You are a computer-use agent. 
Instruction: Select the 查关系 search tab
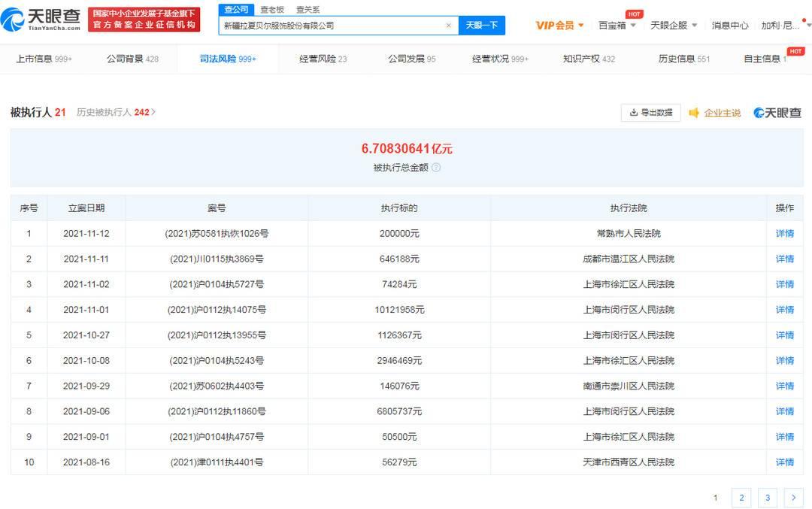pos(308,10)
